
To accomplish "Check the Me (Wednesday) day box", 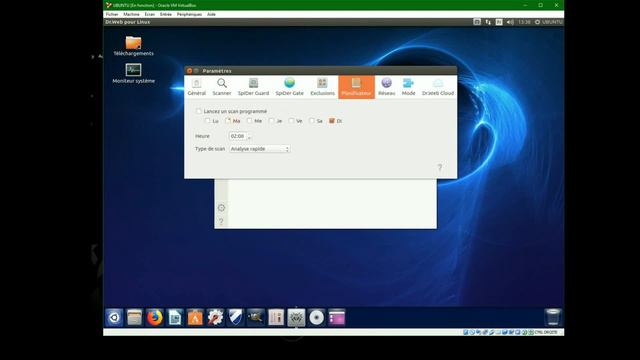I will point(250,121).
